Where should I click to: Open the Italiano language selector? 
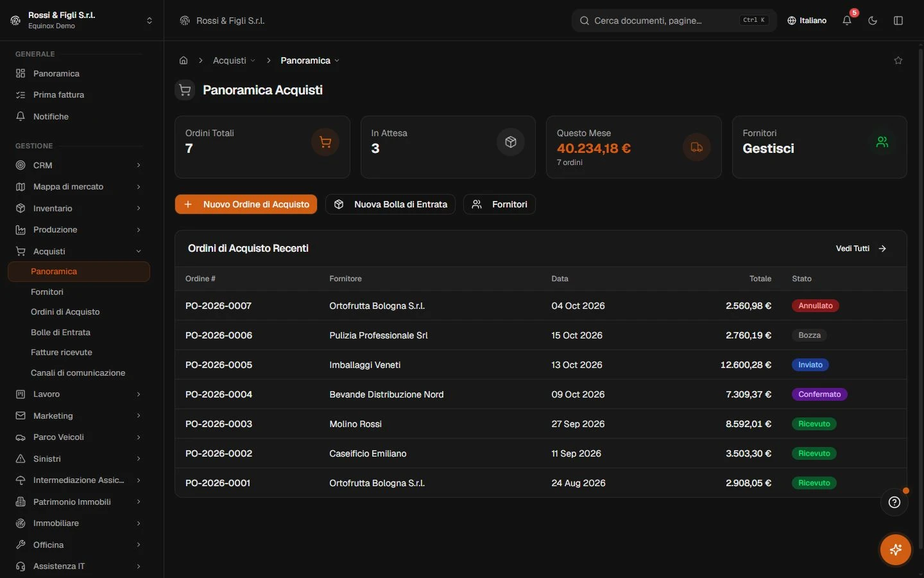(807, 21)
